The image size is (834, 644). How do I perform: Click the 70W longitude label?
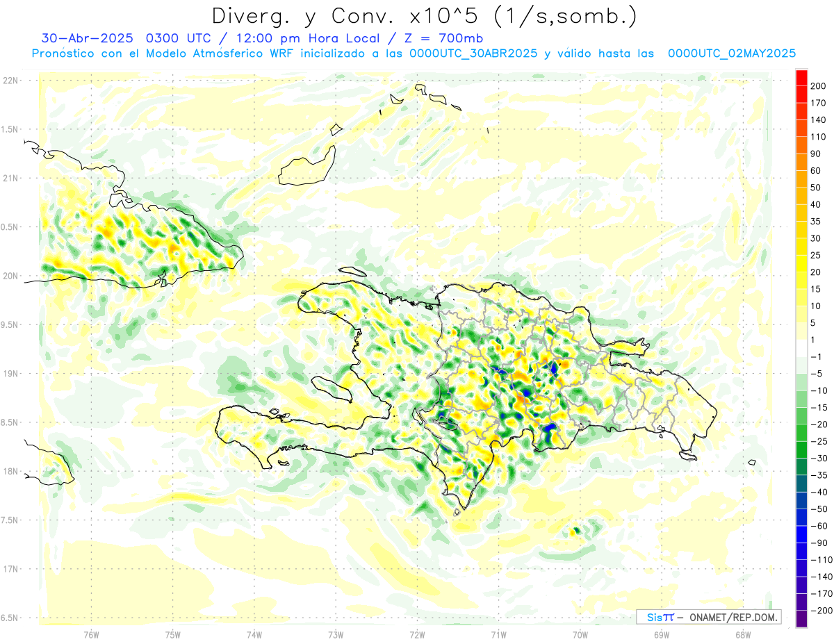pos(580,634)
